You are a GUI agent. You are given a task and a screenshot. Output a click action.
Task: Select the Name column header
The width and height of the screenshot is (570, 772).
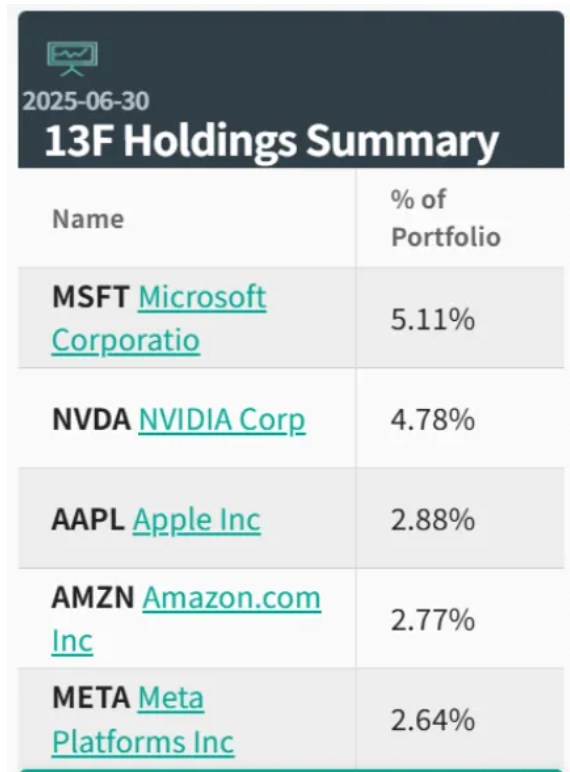tap(88, 219)
